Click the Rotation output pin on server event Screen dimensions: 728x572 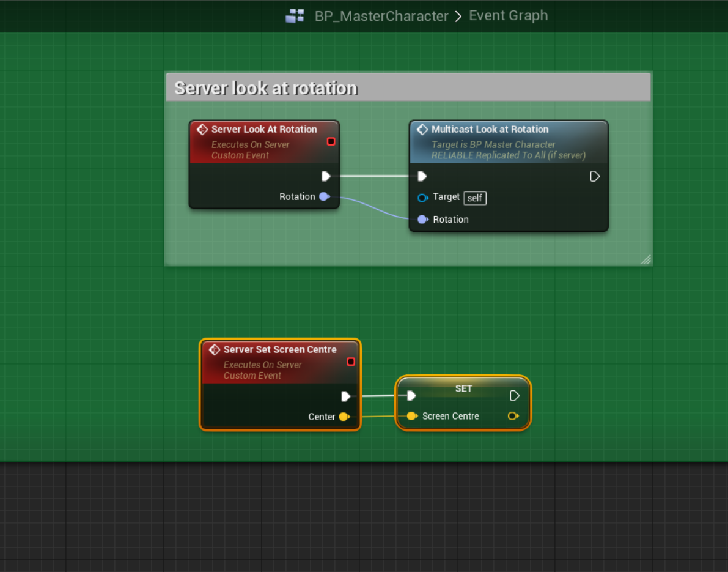tap(324, 196)
